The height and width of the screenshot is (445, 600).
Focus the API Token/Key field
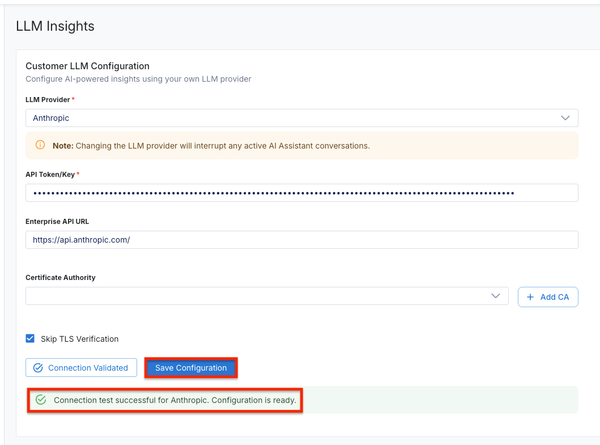pyautogui.click(x=300, y=193)
